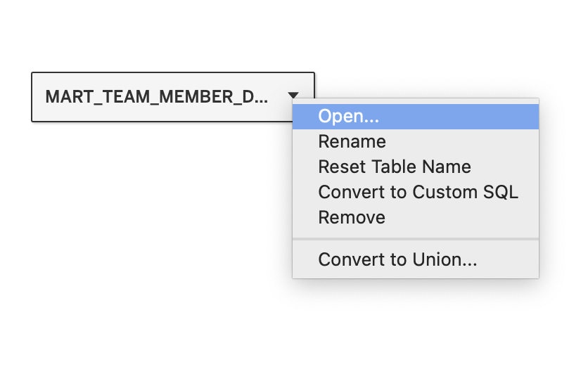Remove the MART_TEAM_MEMBER table from canvas

[x=352, y=217]
